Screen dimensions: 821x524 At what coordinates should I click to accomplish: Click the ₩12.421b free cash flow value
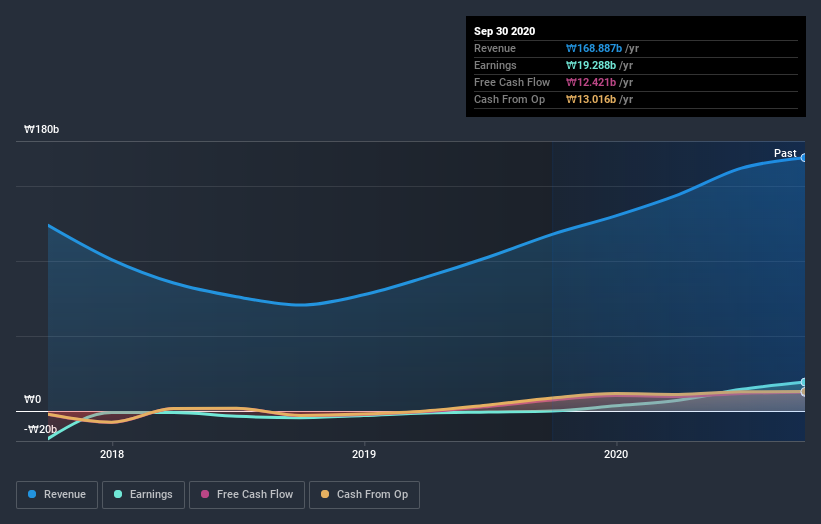pos(591,82)
